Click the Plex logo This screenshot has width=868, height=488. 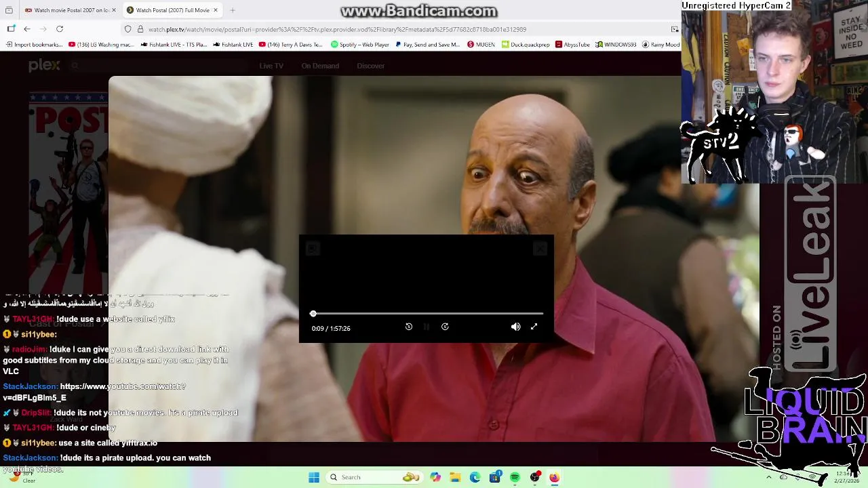(x=44, y=66)
